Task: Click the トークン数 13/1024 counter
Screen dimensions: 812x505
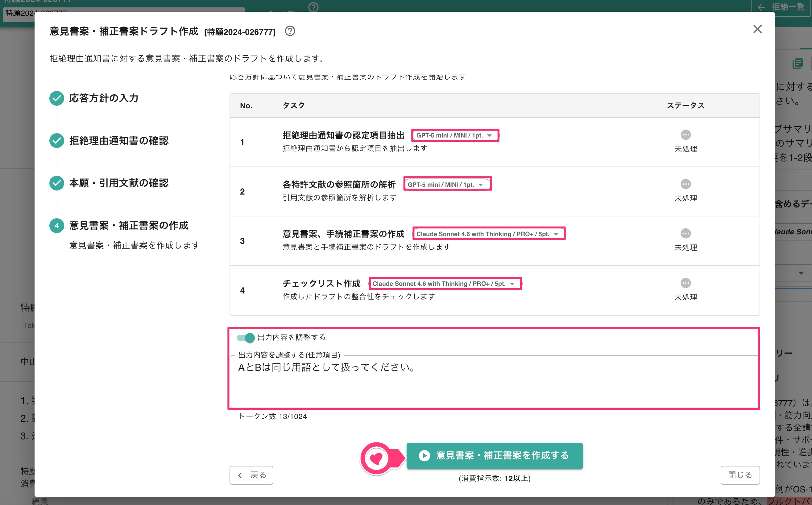Action: [272, 416]
